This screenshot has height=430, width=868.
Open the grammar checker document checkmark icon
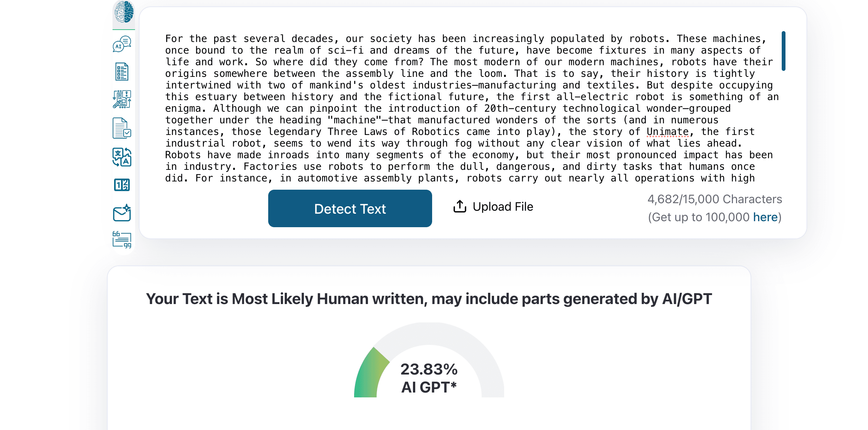click(x=122, y=128)
